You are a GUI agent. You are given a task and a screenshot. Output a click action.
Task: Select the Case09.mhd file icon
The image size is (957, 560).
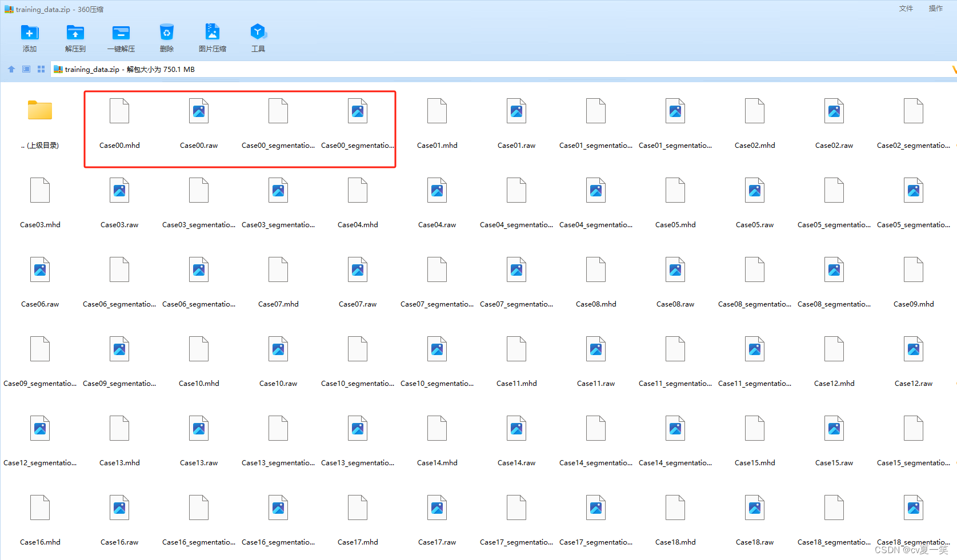914,269
